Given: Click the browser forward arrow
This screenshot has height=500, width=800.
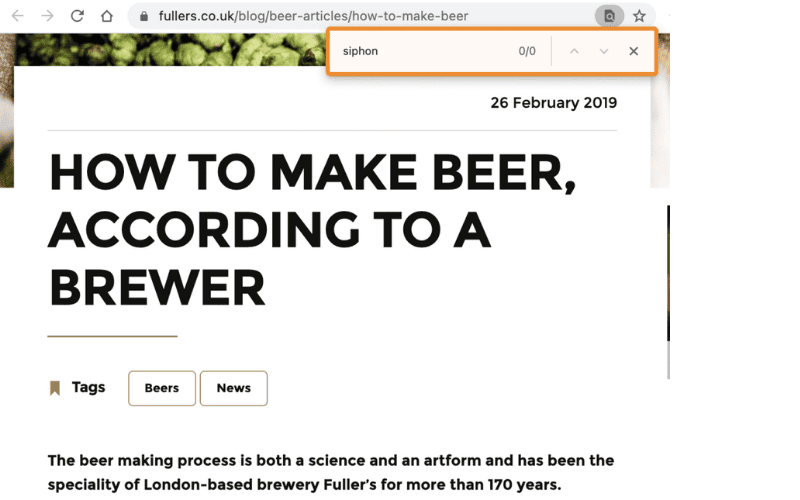Looking at the screenshot, I should click(47, 16).
